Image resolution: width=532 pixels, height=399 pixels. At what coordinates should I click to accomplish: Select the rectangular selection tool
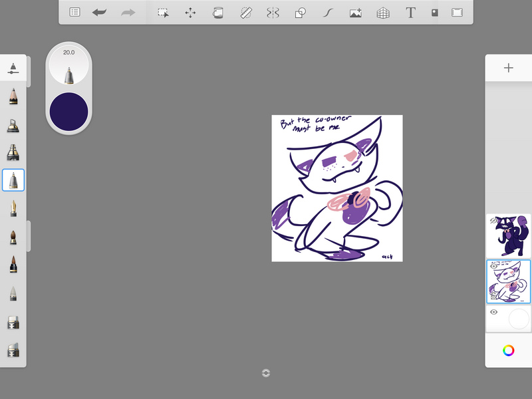click(x=162, y=12)
